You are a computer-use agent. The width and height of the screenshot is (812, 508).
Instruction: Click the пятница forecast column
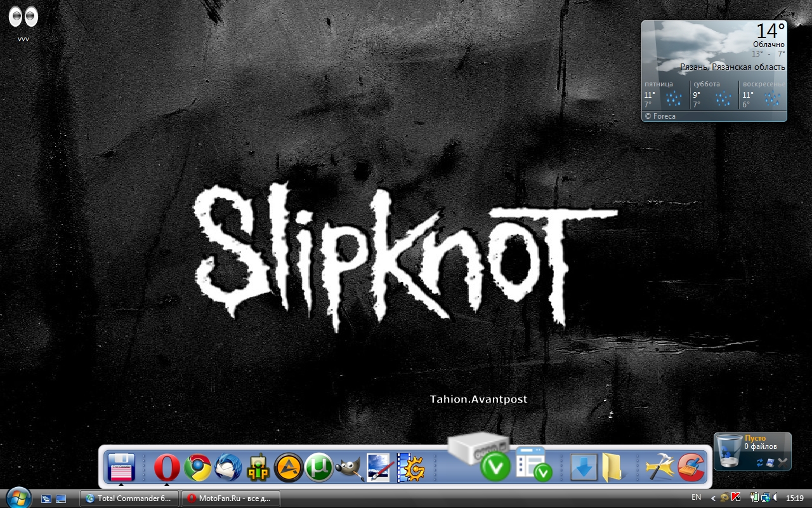pos(665,95)
